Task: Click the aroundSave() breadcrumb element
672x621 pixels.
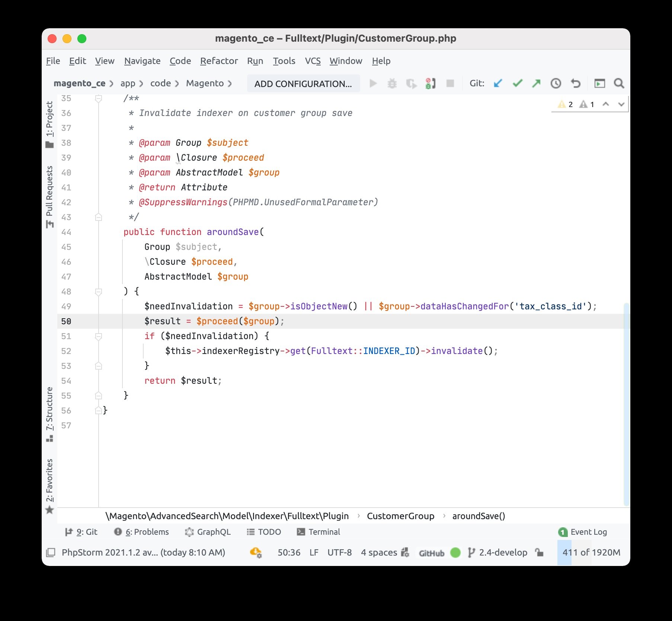Action: pos(479,516)
